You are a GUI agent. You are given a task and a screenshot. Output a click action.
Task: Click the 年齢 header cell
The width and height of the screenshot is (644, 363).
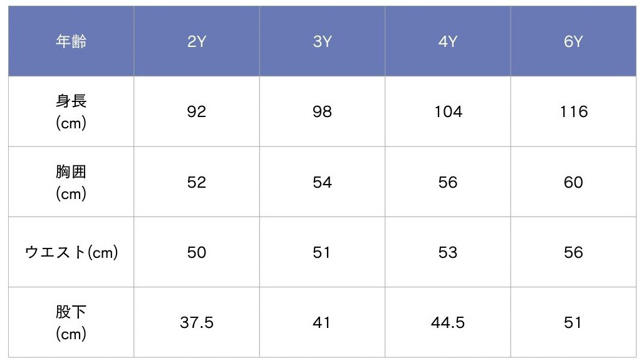pos(71,42)
